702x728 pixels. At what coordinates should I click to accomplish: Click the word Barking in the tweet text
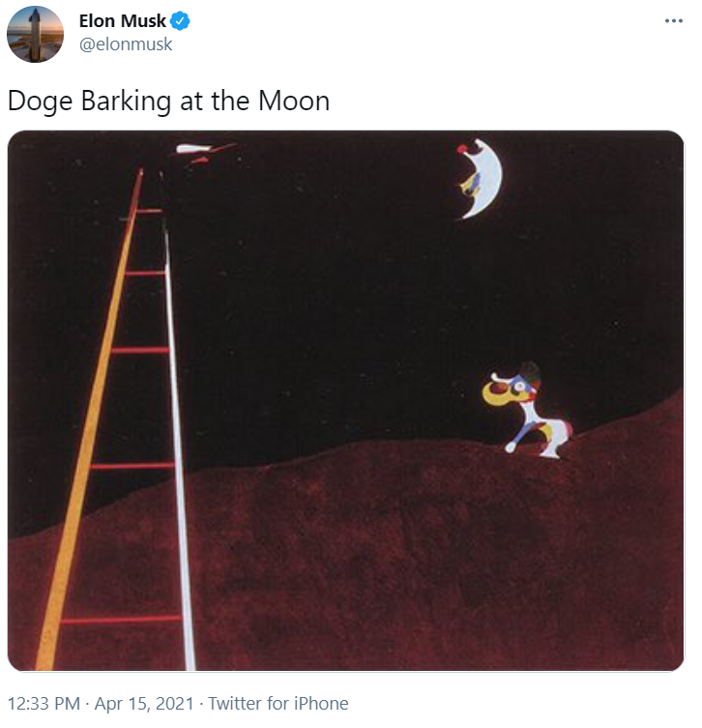click(x=126, y=102)
